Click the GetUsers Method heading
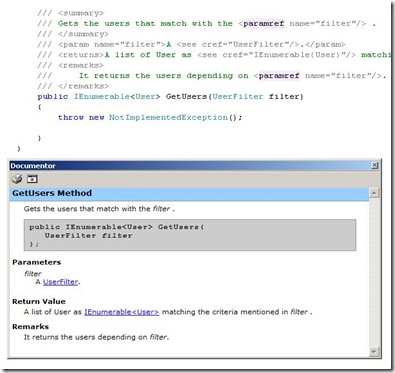The width and height of the screenshot is (395, 373). pyautogui.click(x=52, y=193)
